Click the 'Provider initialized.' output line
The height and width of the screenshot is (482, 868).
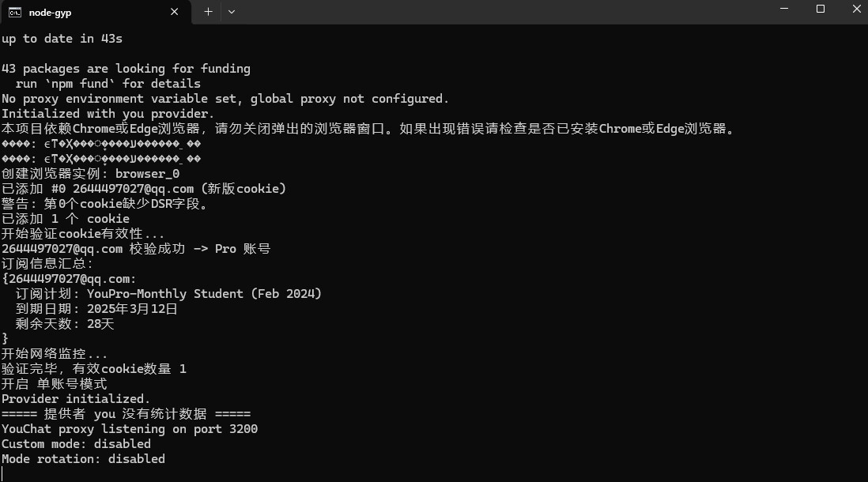(x=76, y=399)
